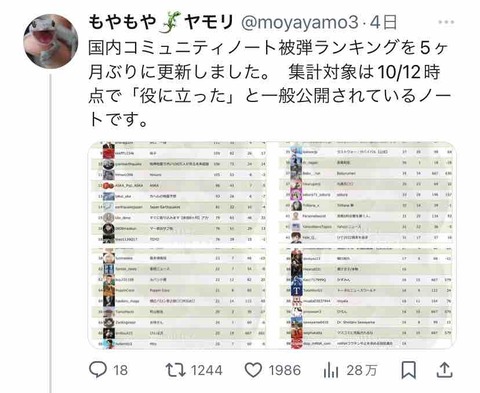The height and width of the screenshot is (393, 480).
Task: Open the top-left ranking table image
Action: coord(178,193)
